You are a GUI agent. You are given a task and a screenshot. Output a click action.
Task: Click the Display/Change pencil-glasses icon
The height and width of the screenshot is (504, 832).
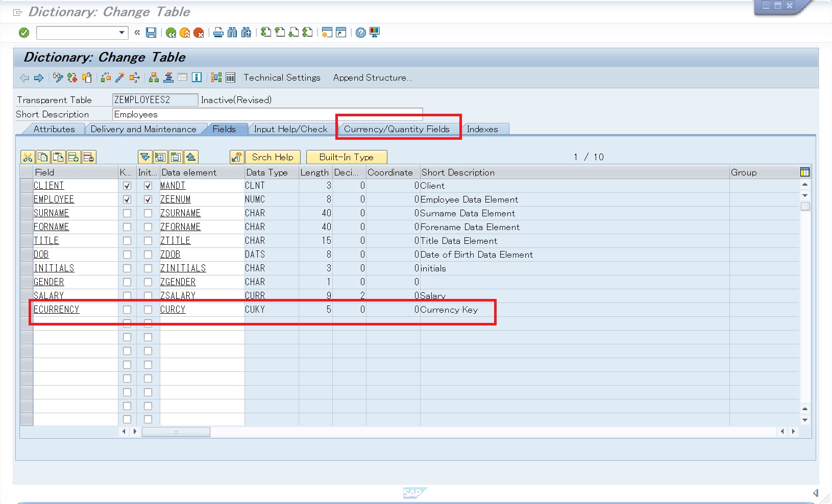tap(58, 78)
